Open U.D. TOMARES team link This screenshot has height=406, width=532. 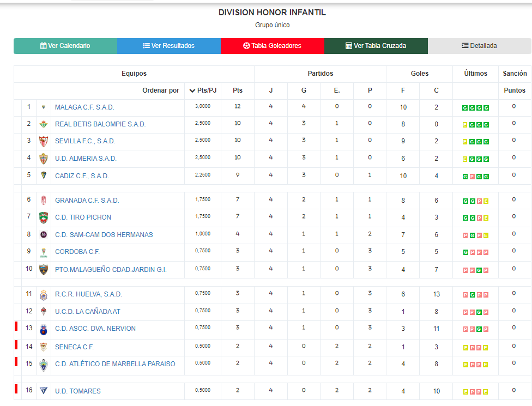[x=78, y=391]
